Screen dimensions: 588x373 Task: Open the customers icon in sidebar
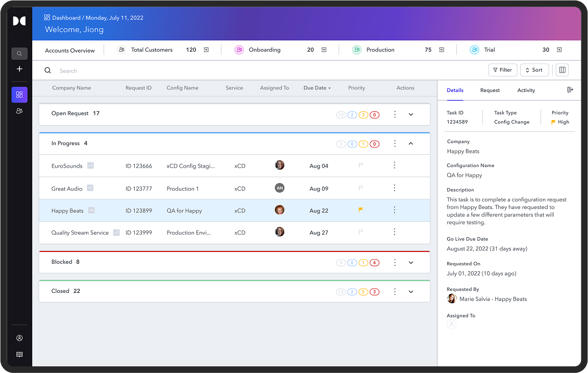pyautogui.click(x=19, y=110)
